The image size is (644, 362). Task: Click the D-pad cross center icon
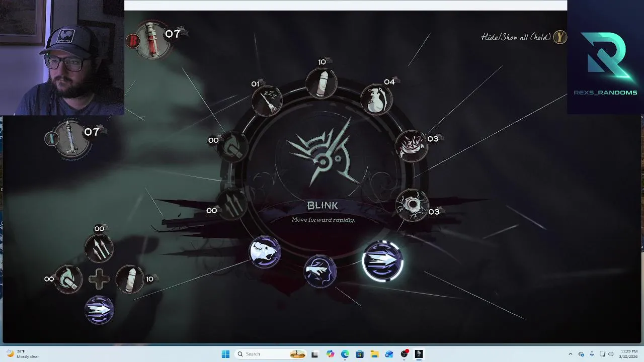(99, 279)
